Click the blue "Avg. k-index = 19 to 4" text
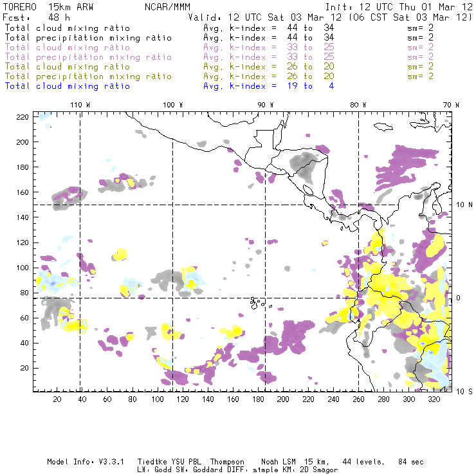The image size is (476, 476). [x=269, y=86]
